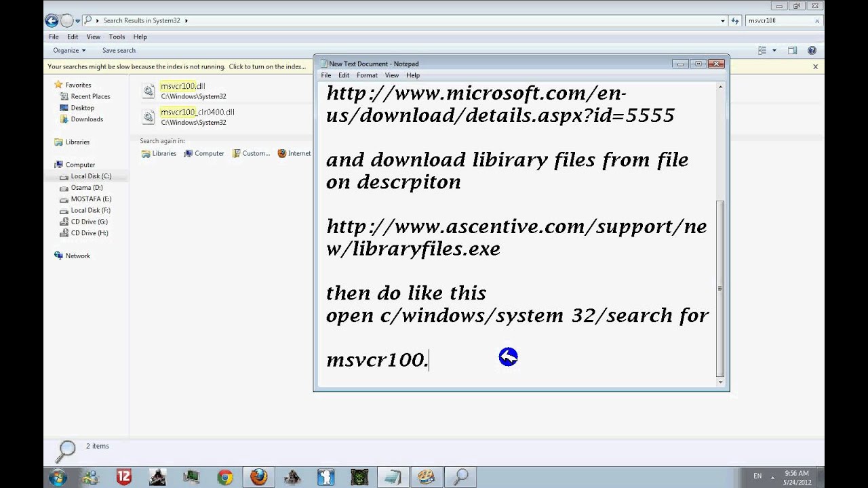The image size is (868, 488).
Task: Open the people icon next to Start
Action: pyautogui.click(x=91, y=477)
